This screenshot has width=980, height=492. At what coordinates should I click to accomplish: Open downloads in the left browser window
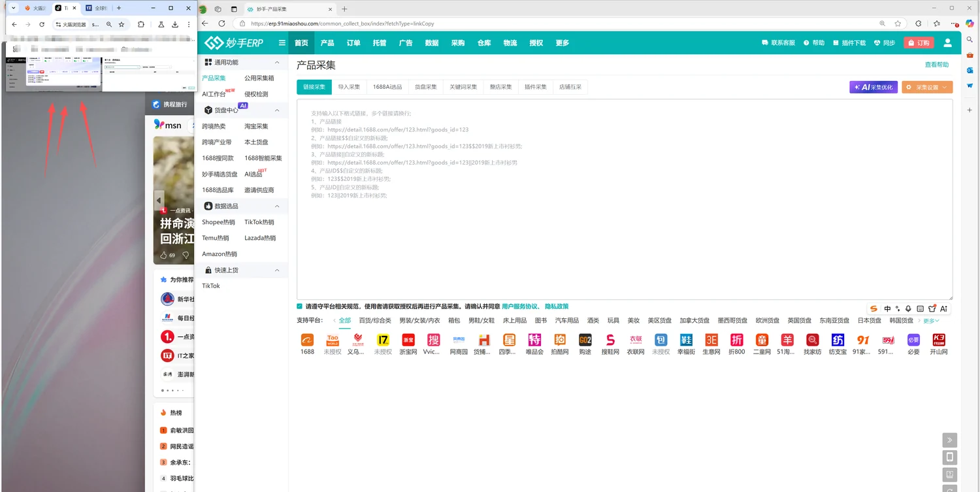[175, 24]
